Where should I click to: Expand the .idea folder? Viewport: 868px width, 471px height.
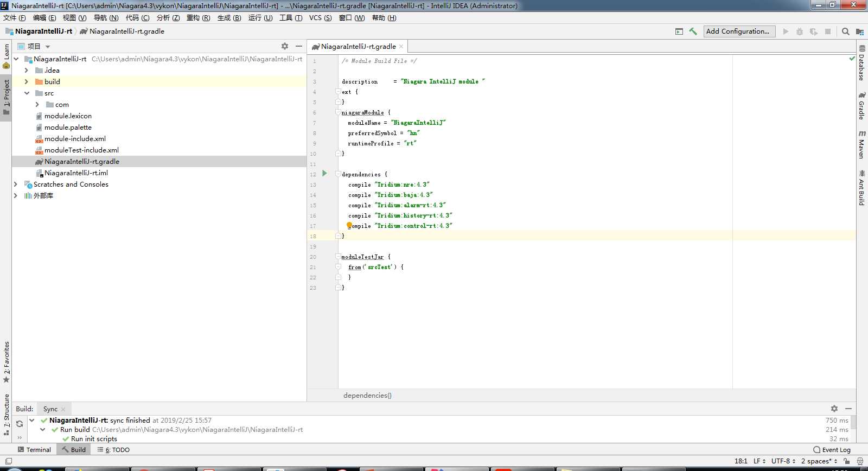tap(26, 70)
